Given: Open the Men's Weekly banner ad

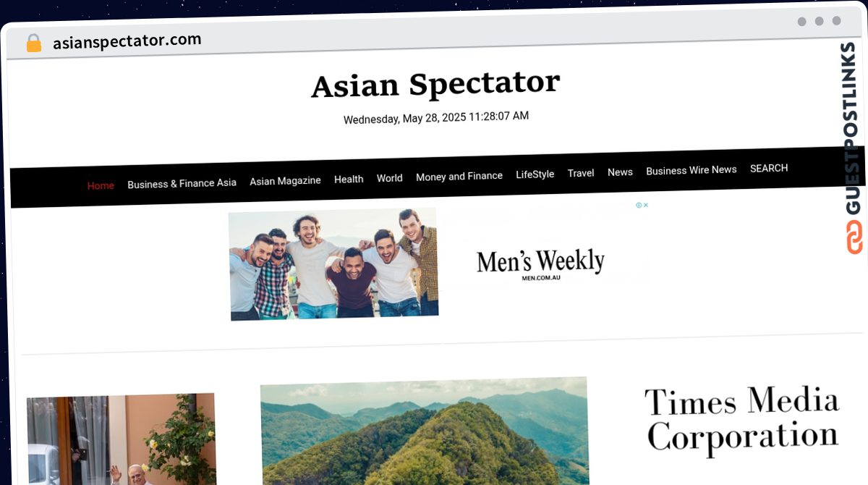Looking at the screenshot, I should (x=438, y=262).
